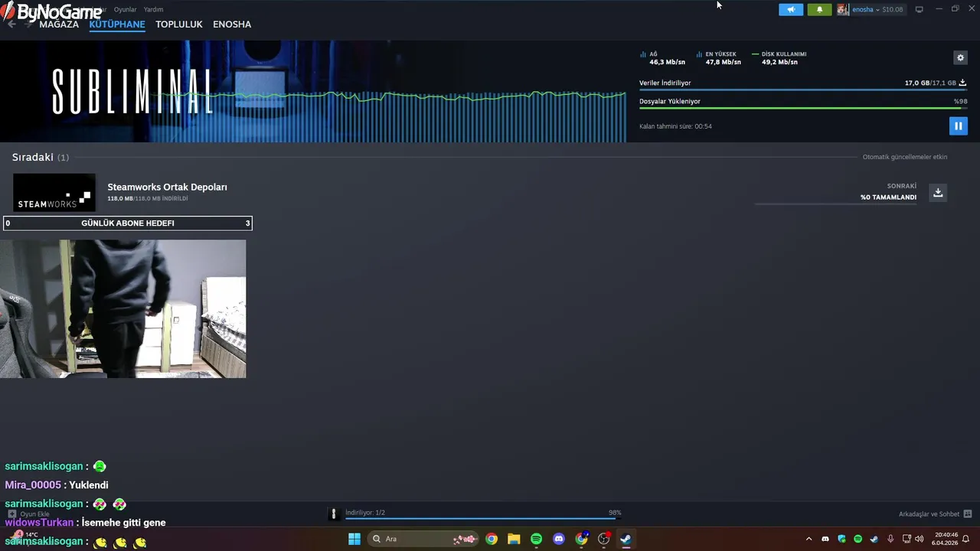Click the microphone icon in the tray
Image resolution: width=980 pixels, height=551 pixels.
coord(890,539)
